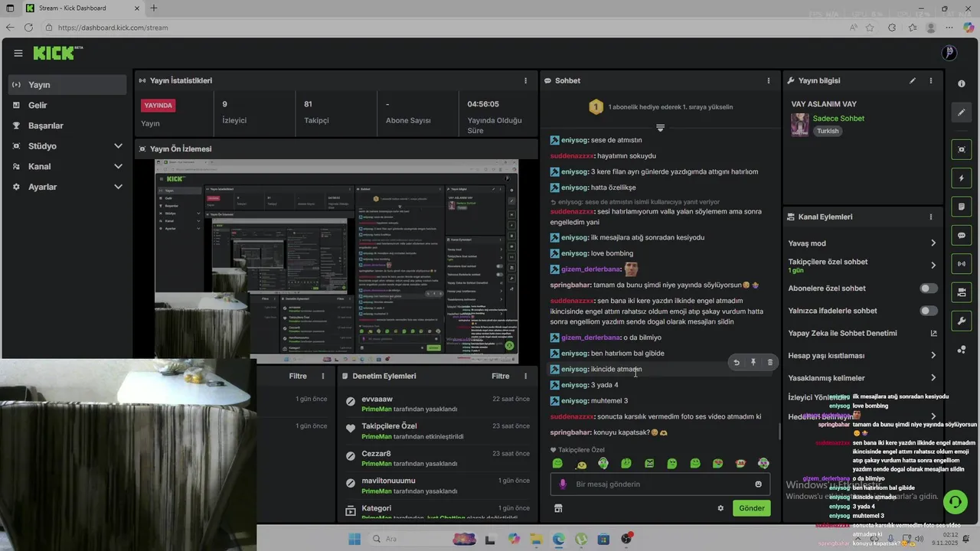Pin the hovered chat message

coord(753,362)
